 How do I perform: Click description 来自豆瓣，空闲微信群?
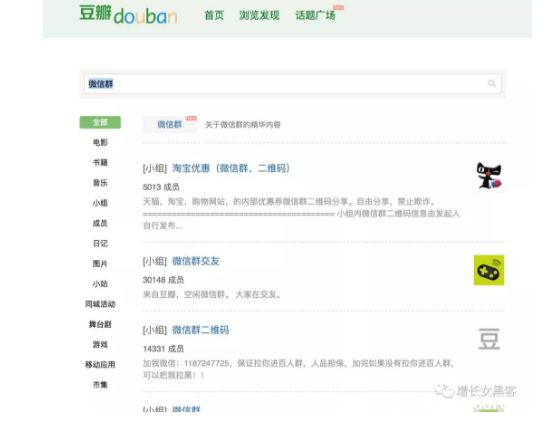[212, 294]
